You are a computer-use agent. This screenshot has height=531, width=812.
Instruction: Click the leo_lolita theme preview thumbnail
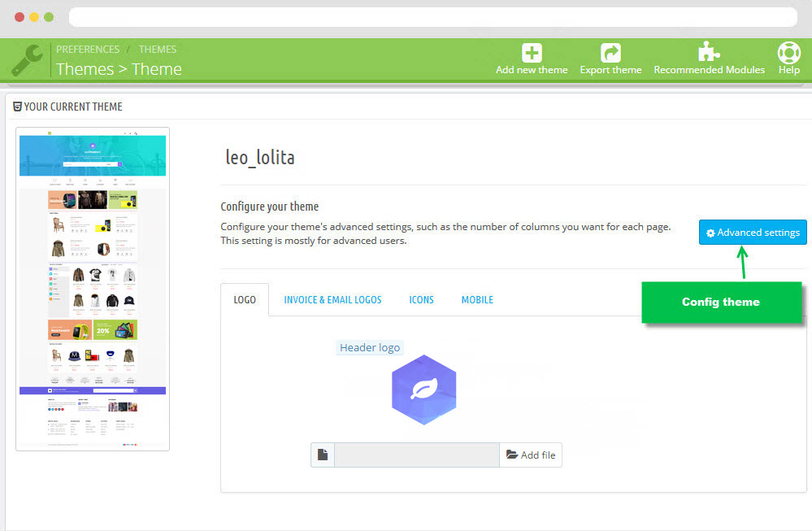pyautogui.click(x=93, y=289)
